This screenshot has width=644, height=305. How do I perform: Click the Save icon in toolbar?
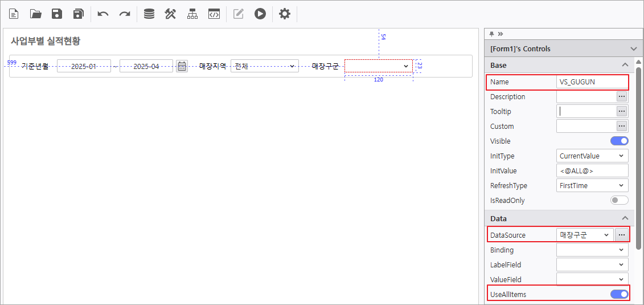57,14
